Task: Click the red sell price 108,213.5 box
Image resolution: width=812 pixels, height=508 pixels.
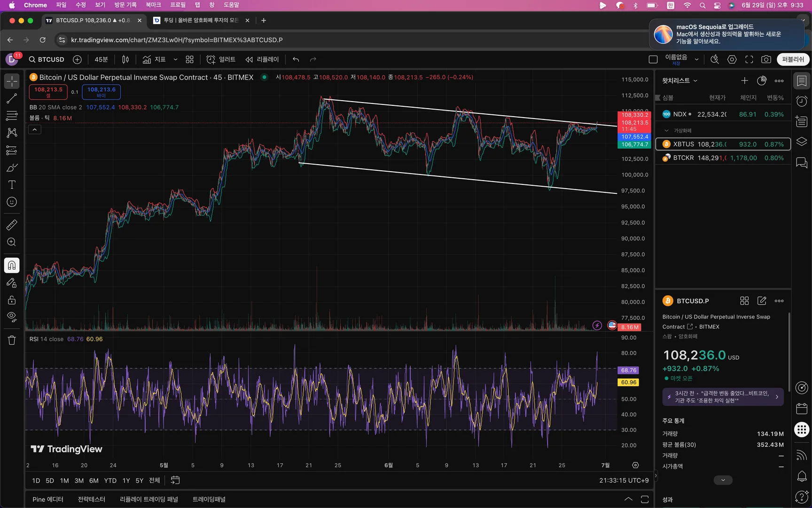Action: click(48, 92)
